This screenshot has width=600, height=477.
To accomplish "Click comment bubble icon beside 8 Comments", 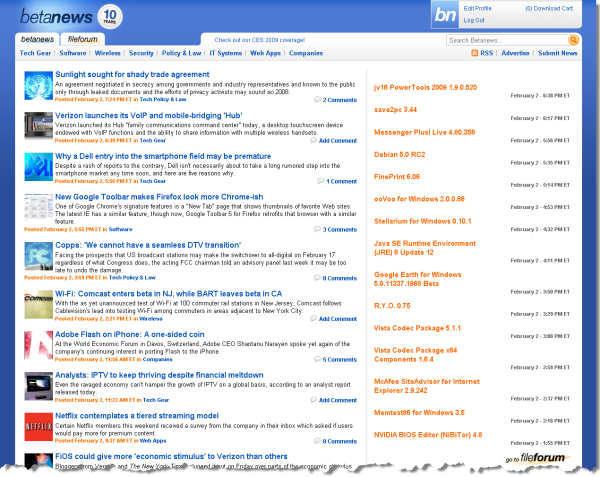I will (317, 441).
